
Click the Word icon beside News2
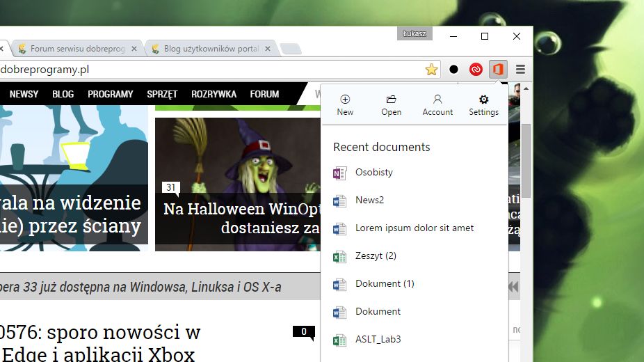click(x=339, y=201)
